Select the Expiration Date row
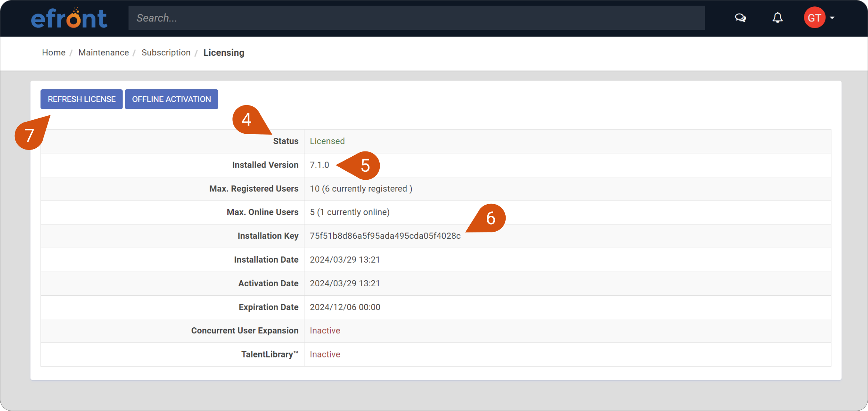The height and width of the screenshot is (411, 868). click(345, 307)
